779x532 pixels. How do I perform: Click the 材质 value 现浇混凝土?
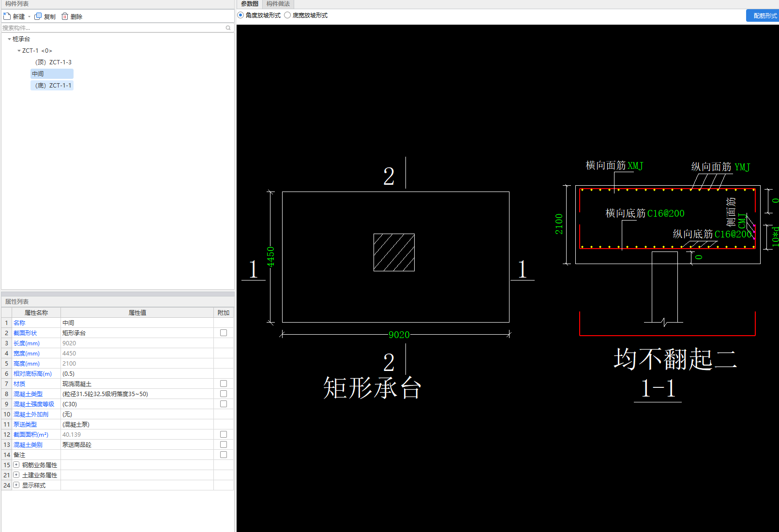tap(137, 384)
